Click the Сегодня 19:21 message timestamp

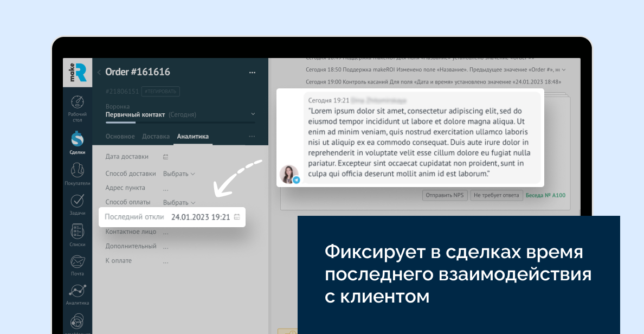click(x=329, y=100)
